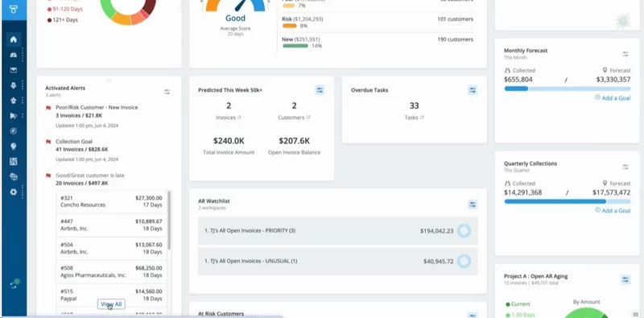Open the 33 overdue Tasks link
The image size is (644, 318).
414,118
